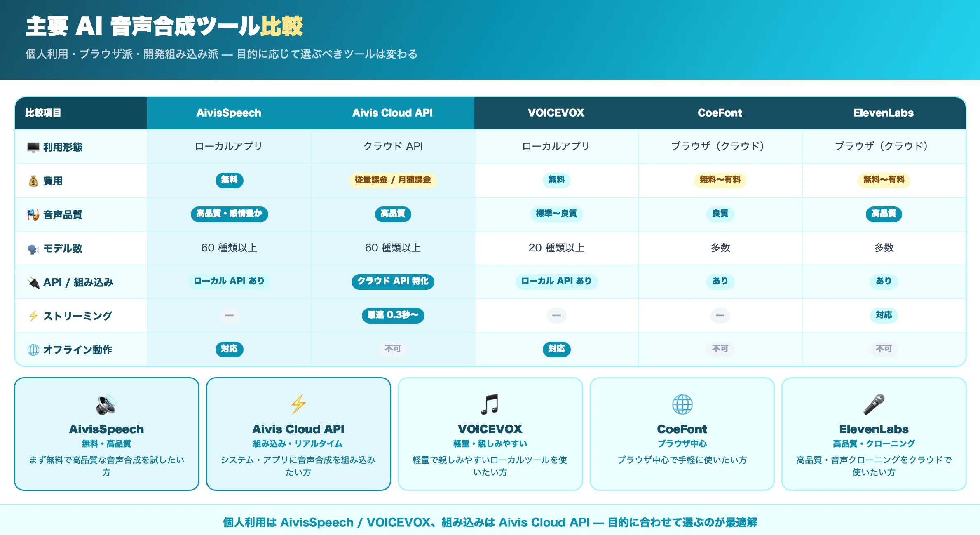
Task: Click the 20 種類以上 cell
Action: (556, 248)
